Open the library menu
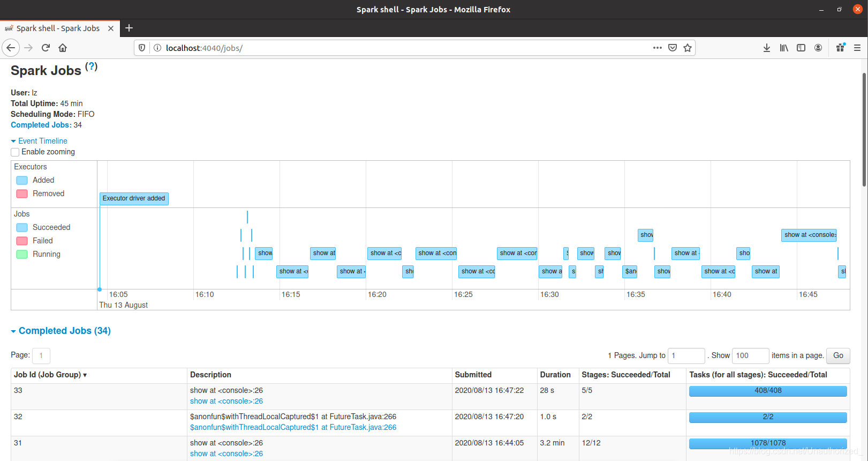The height and width of the screenshot is (461, 868). tap(784, 48)
